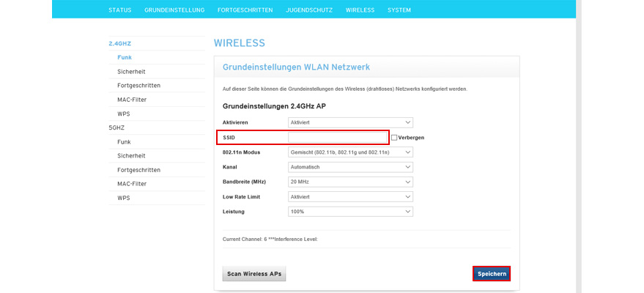Open Sicherheit under the 2.4GHZ section
This screenshot has width=644, height=293.
[131, 71]
